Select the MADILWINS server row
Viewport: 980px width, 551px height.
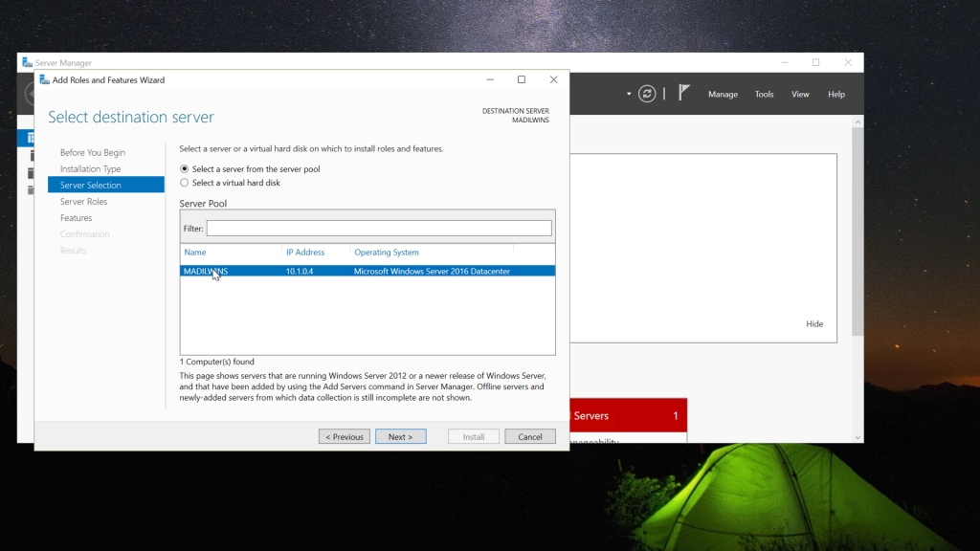pos(367,271)
